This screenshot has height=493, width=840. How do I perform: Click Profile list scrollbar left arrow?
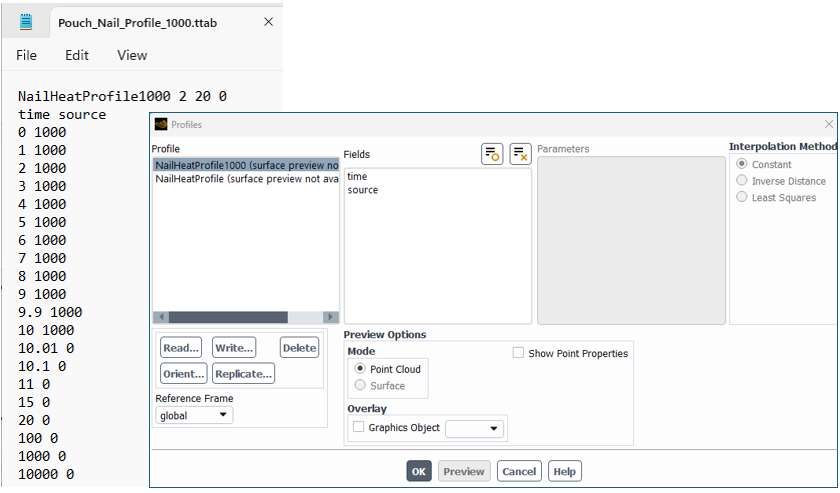161,317
